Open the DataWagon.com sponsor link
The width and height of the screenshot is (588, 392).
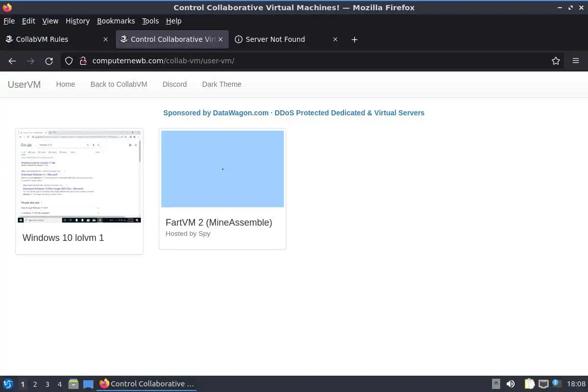pos(293,113)
